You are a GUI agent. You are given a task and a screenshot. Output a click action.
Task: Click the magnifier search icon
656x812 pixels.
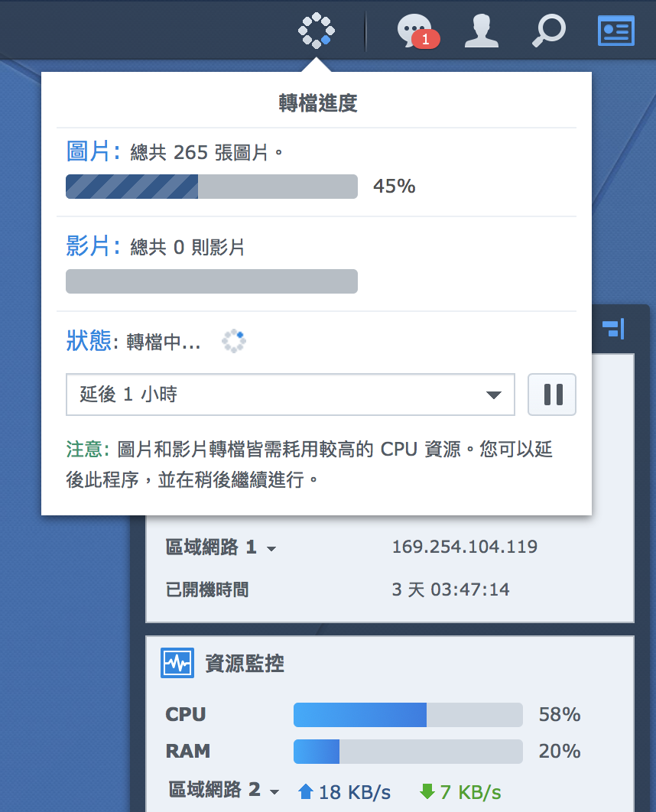point(548,31)
